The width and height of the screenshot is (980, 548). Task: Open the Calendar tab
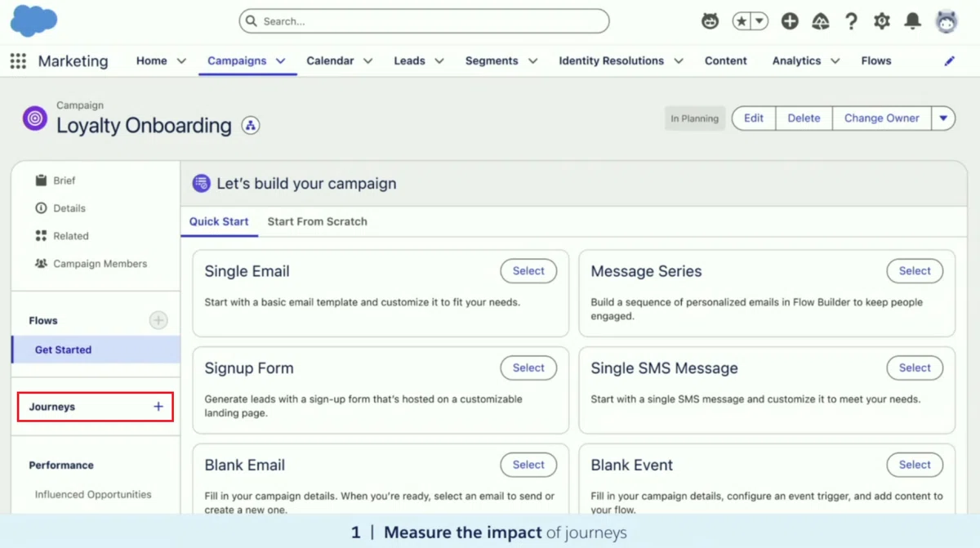click(330, 60)
